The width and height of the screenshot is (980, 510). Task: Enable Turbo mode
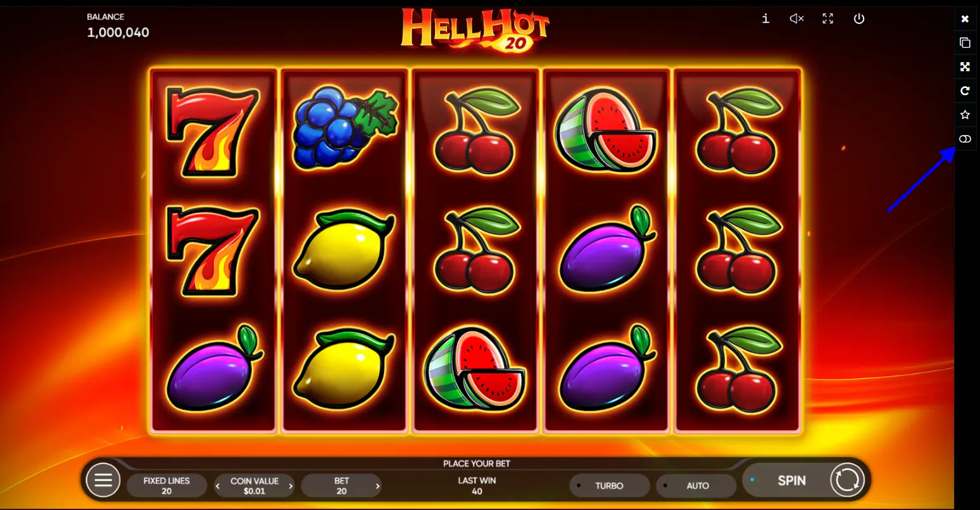[x=610, y=486]
